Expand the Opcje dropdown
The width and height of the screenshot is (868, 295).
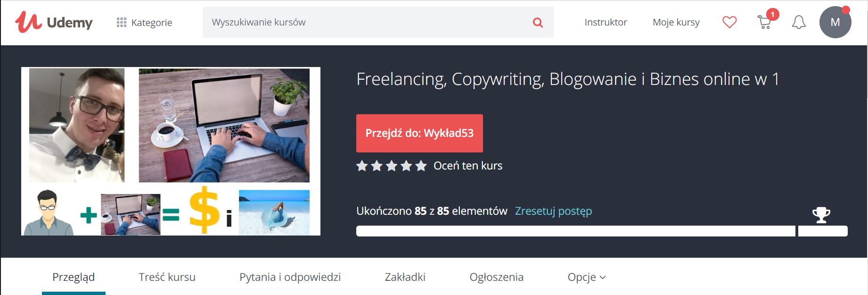click(x=587, y=277)
